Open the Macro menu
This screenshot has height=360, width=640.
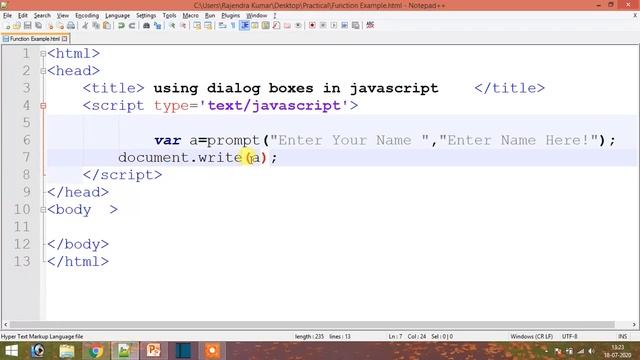coord(190,16)
